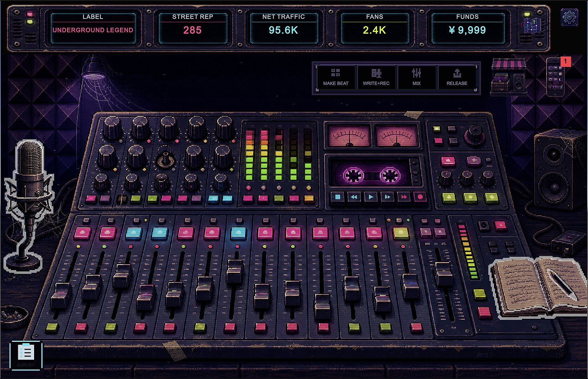The height and width of the screenshot is (379, 588).
Task: Click the ceiling spotlight lamp
Action: (93, 67)
